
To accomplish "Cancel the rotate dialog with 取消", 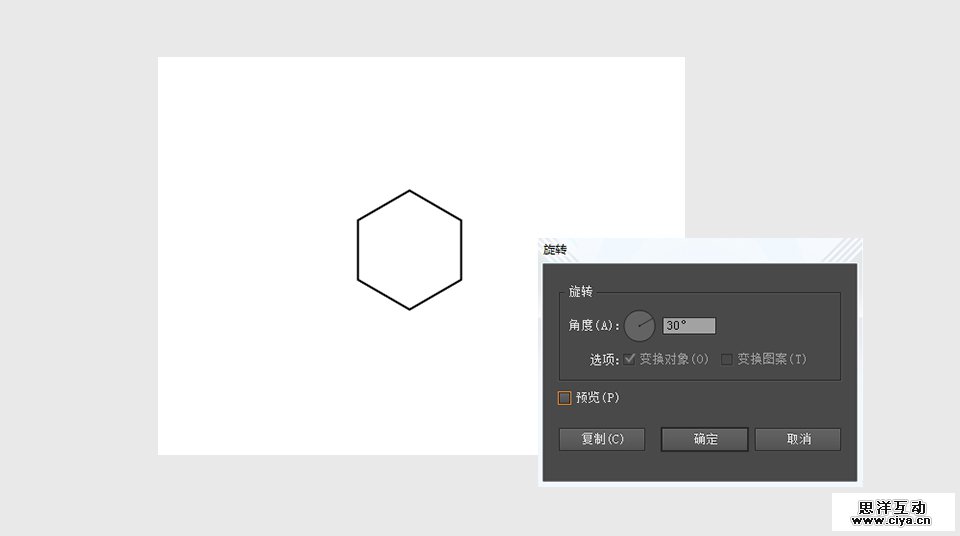I will pyautogui.click(x=798, y=439).
